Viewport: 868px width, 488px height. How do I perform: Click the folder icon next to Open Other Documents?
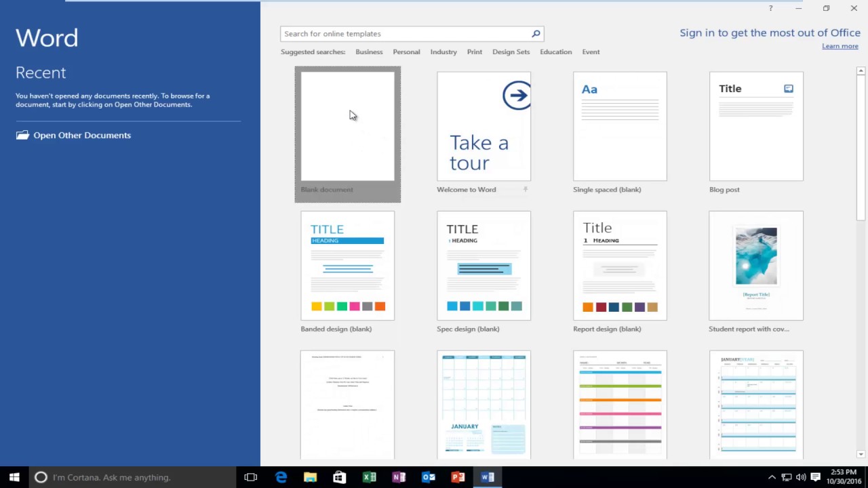pos(22,135)
